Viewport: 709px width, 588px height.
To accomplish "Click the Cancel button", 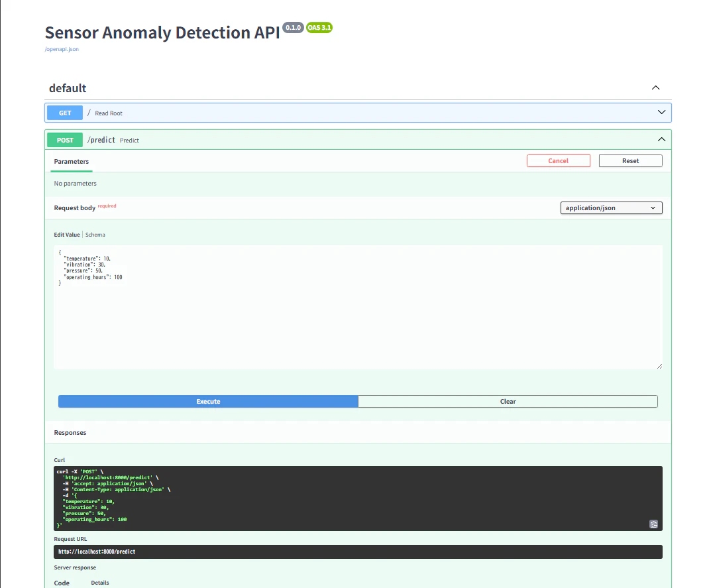I will coord(558,160).
